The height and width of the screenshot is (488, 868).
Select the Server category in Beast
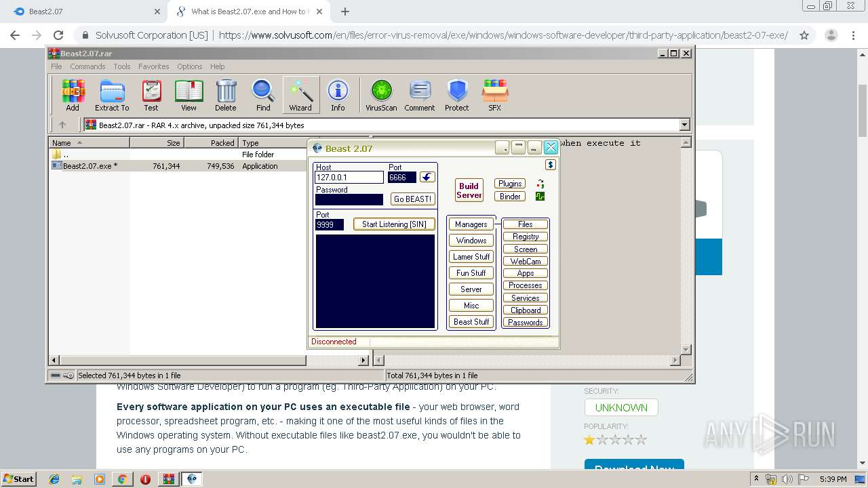click(x=471, y=289)
